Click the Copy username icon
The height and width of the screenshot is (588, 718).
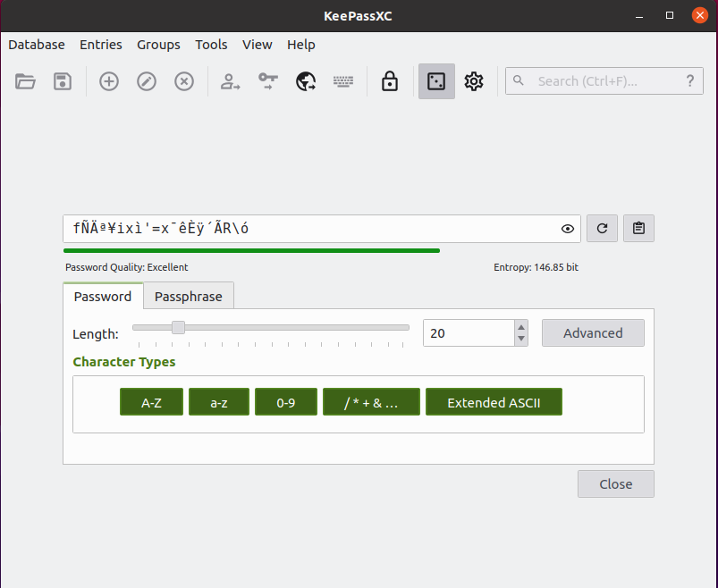pyautogui.click(x=231, y=81)
